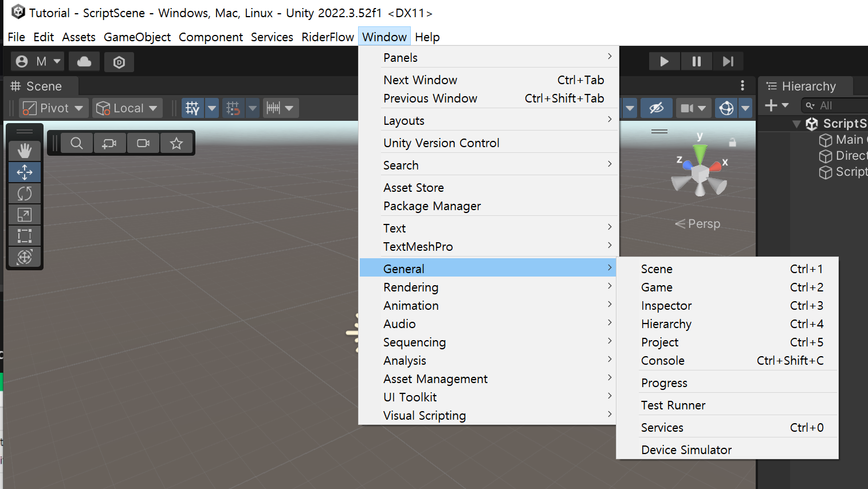Click the Step frame button

pyautogui.click(x=728, y=61)
